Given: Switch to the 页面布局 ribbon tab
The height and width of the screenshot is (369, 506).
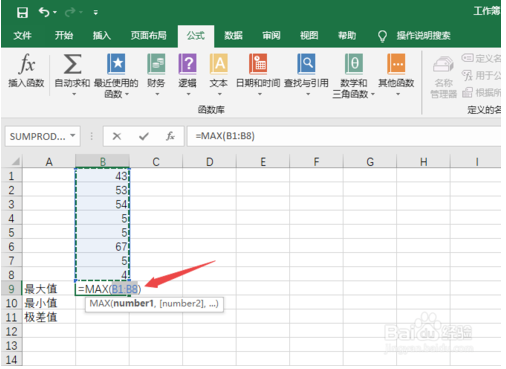Looking at the screenshot, I should click(x=148, y=35).
